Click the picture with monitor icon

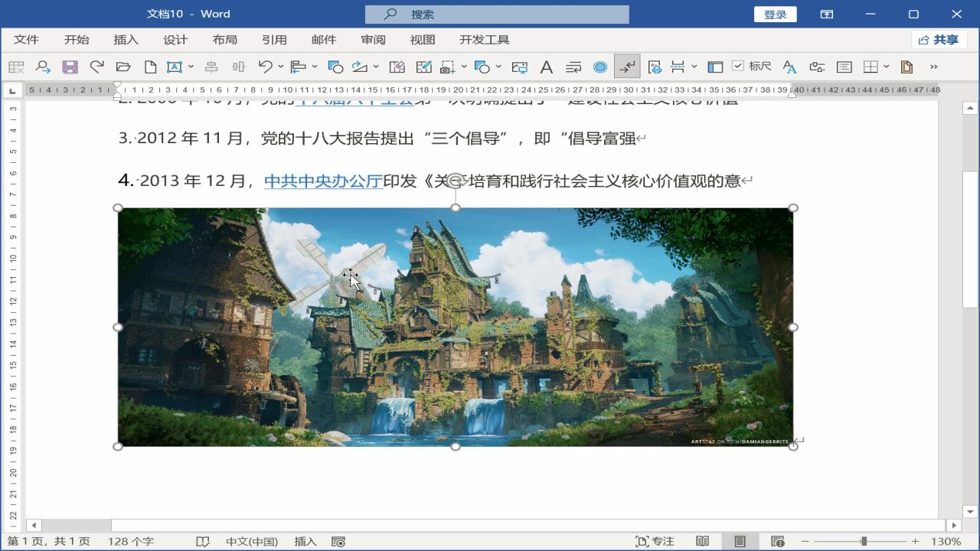(520, 67)
